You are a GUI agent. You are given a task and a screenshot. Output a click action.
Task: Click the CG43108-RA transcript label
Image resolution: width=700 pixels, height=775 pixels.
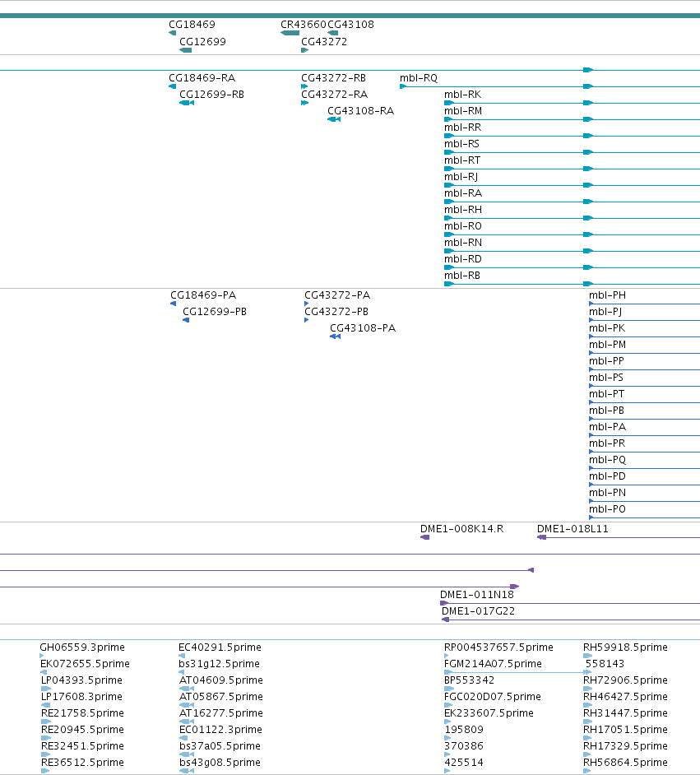pyautogui.click(x=360, y=111)
